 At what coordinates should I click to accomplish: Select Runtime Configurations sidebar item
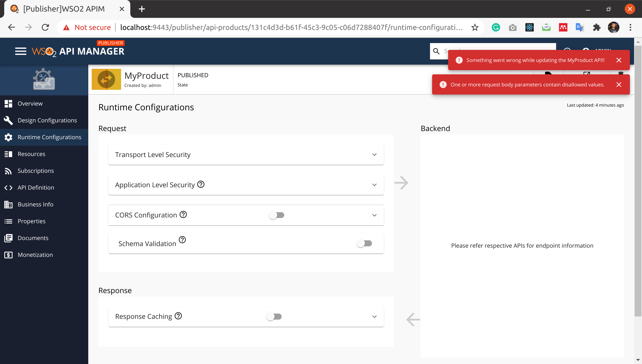coord(44,137)
